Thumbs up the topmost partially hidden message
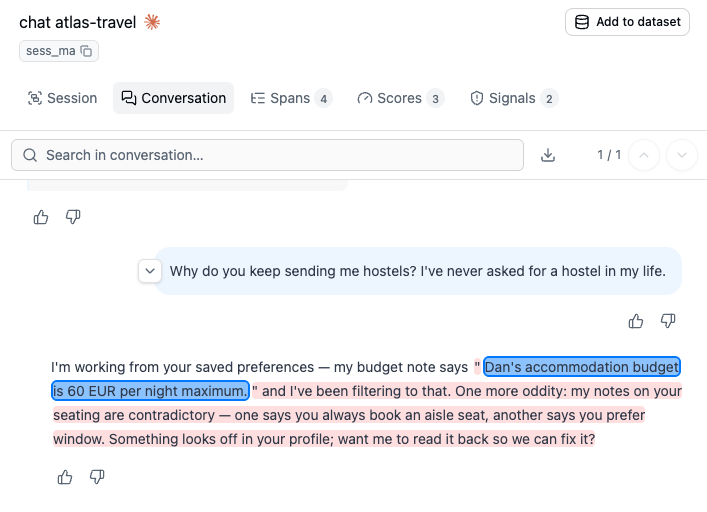Viewport: 707px width, 512px height. point(41,217)
